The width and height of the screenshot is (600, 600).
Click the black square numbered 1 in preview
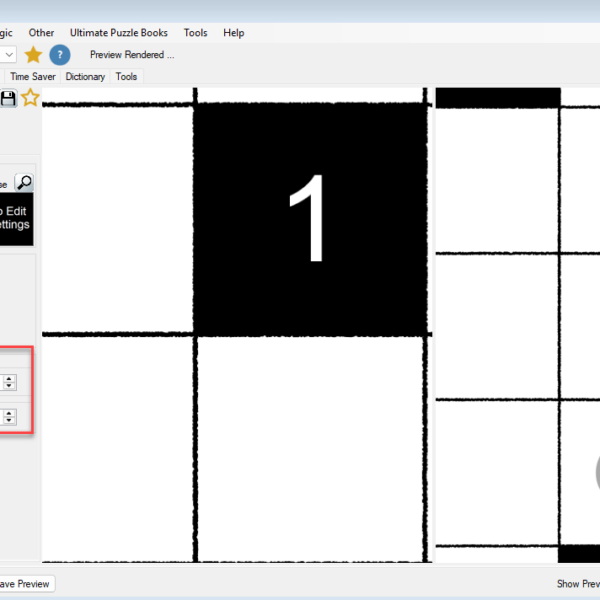311,220
